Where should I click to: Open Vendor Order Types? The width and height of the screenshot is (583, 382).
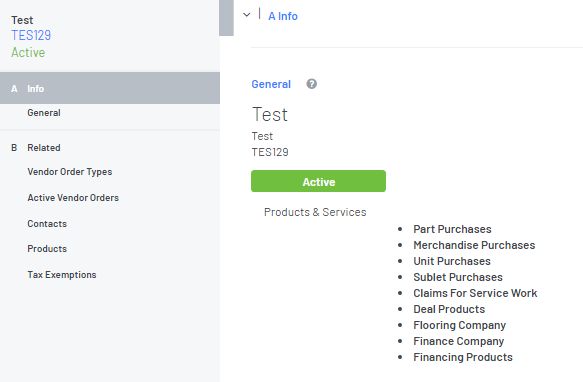[70, 172]
